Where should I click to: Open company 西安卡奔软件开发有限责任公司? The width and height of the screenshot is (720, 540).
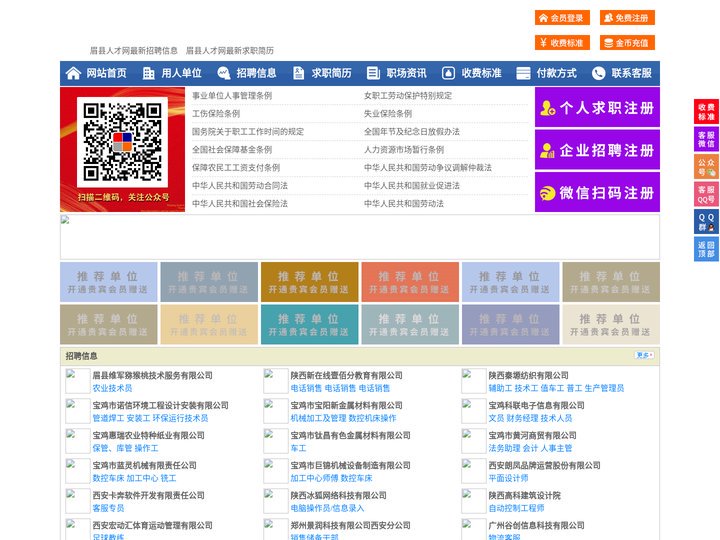coord(148,495)
